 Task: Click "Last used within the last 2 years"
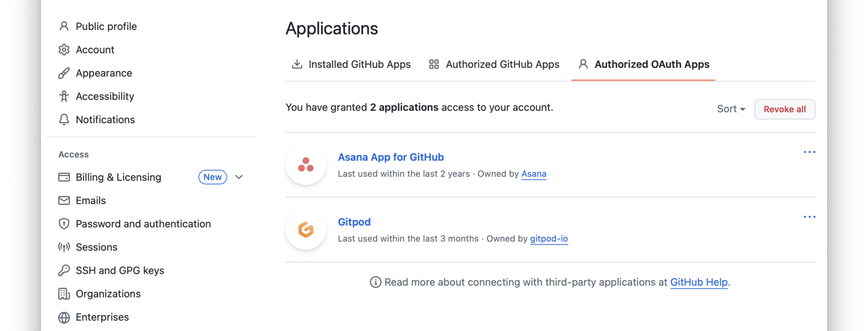point(404,174)
